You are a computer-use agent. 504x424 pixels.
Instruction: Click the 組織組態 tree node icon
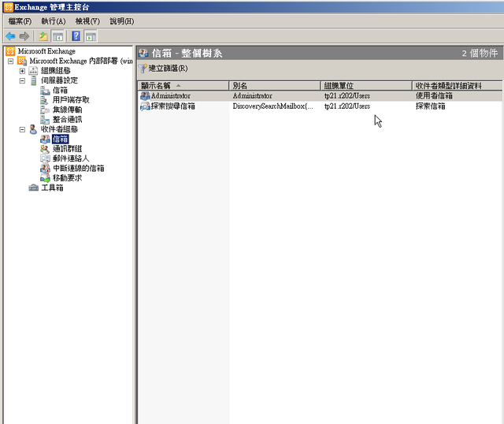click(x=33, y=70)
